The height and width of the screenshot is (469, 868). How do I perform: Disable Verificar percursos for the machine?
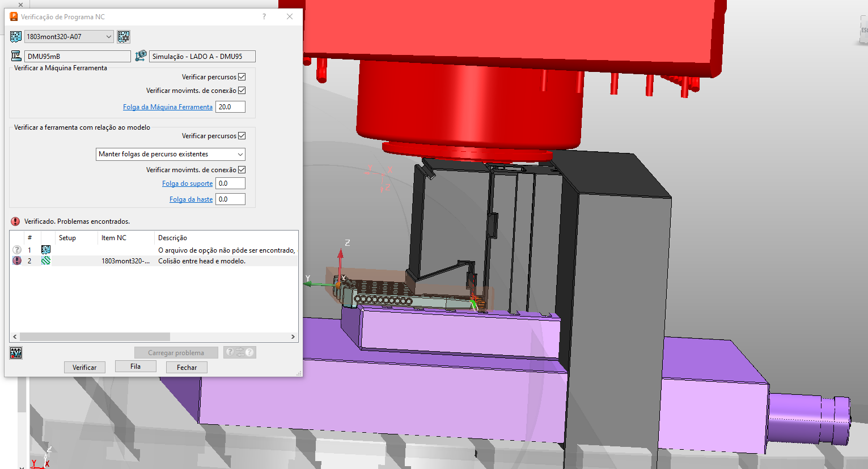coord(242,76)
